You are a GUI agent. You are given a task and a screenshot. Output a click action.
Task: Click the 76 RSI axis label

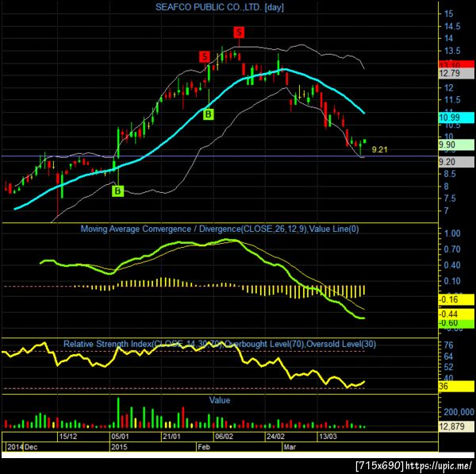pos(448,345)
